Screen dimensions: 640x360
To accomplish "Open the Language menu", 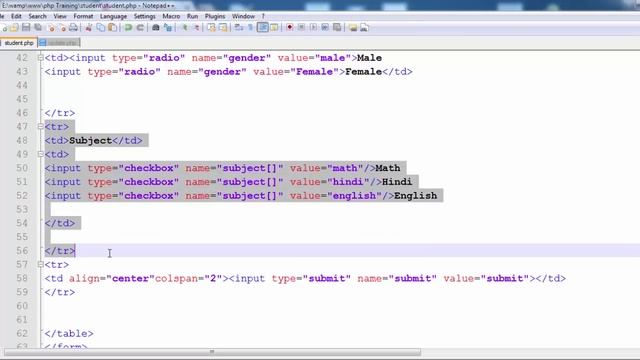I will tap(113, 16).
